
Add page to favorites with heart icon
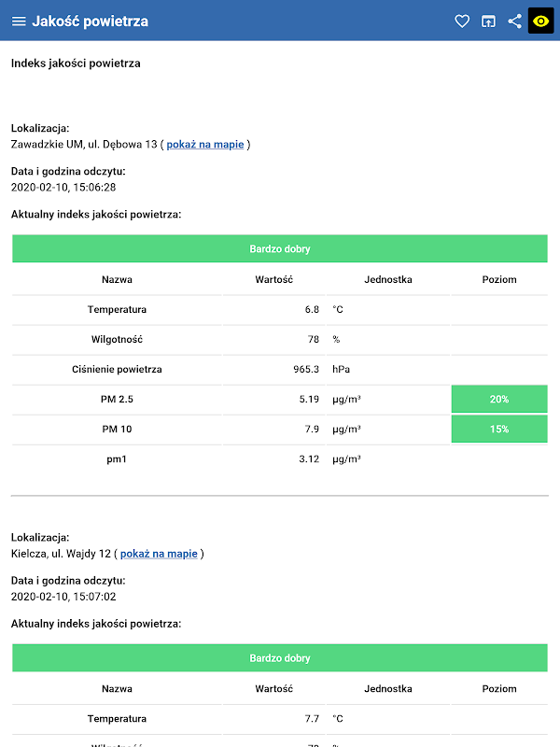pos(462,21)
